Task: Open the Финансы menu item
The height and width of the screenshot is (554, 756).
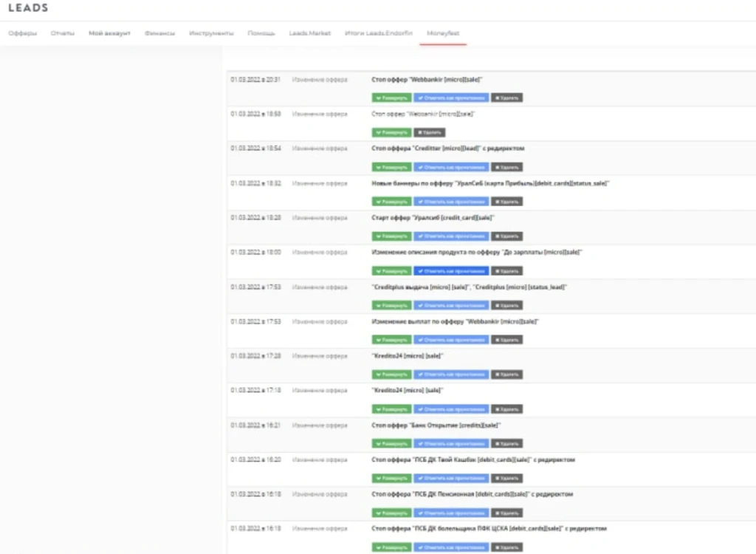Action: coord(159,33)
